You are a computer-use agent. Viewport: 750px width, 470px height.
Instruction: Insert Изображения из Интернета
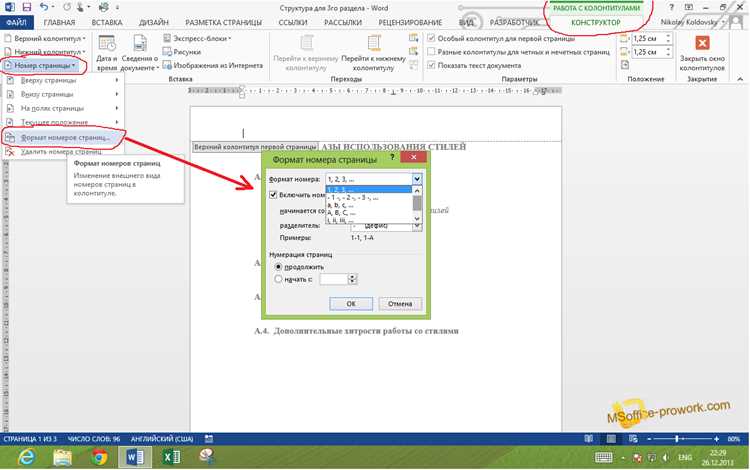[213, 65]
